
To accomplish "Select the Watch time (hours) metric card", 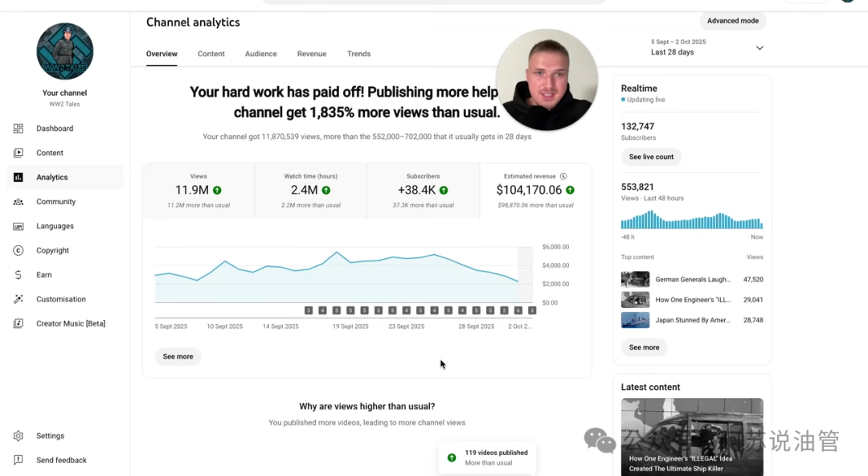I will click(x=310, y=191).
